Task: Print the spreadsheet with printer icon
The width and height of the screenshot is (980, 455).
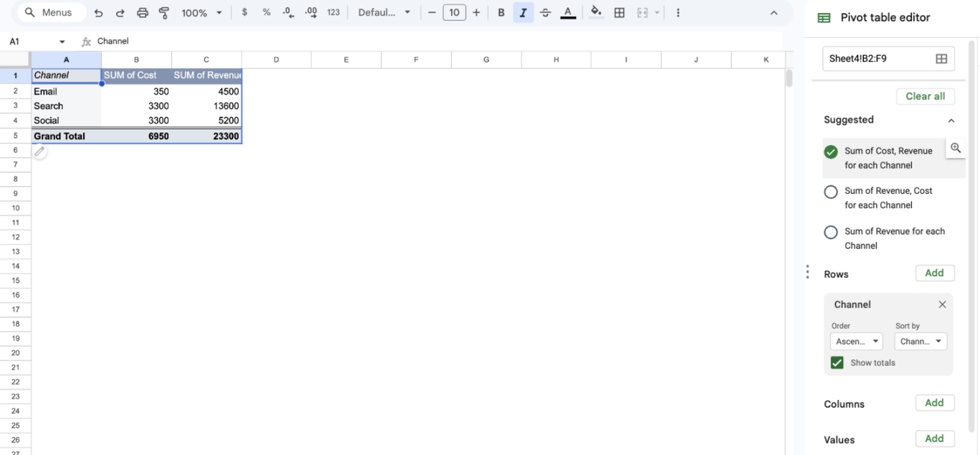Action: (142, 13)
